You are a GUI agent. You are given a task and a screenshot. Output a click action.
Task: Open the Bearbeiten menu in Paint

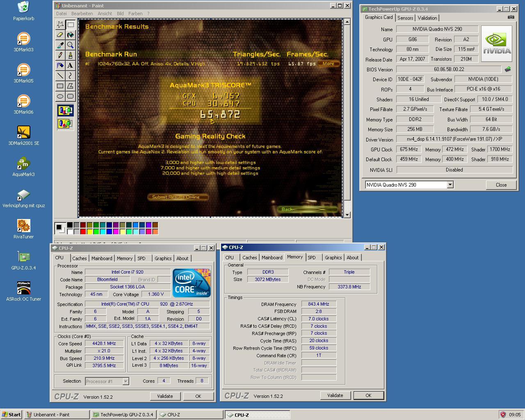click(82, 14)
